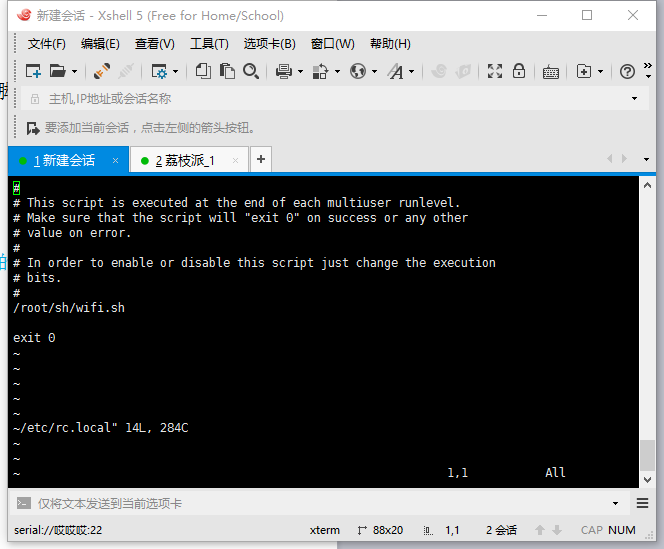Expand the Font dropdown arrow
This screenshot has height=549, width=664.
click(x=411, y=71)
